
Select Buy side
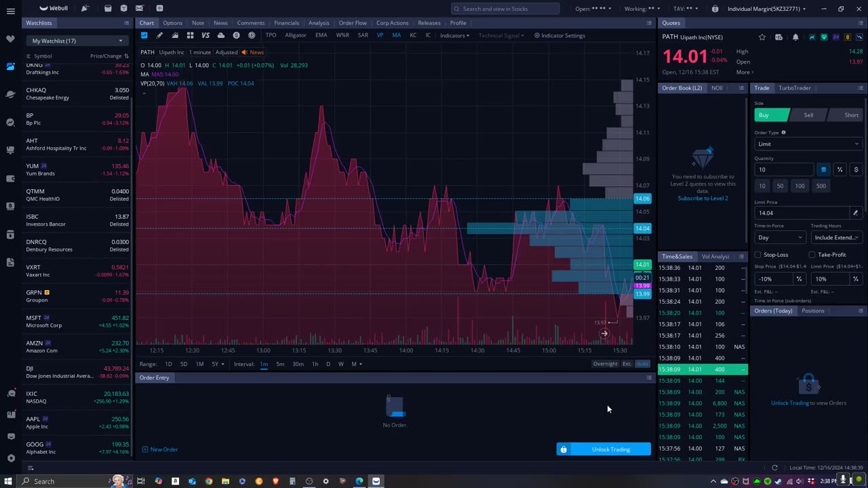pos(771,115)
